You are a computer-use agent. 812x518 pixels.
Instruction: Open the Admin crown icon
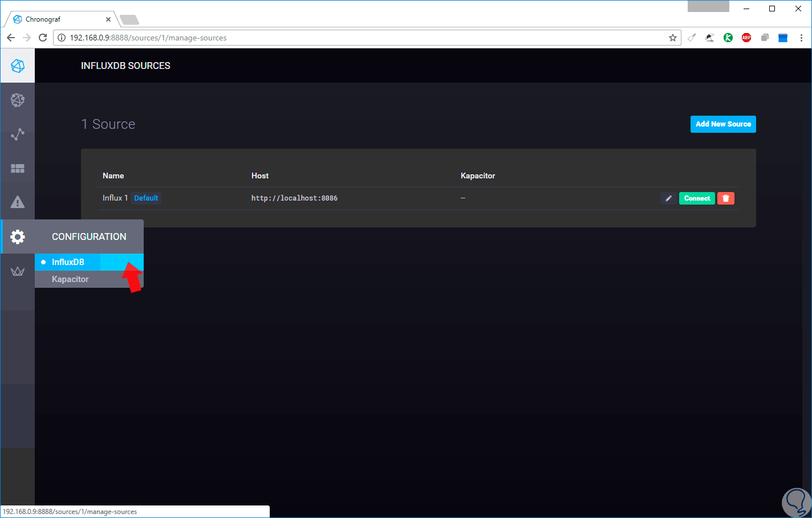point(18,271)
